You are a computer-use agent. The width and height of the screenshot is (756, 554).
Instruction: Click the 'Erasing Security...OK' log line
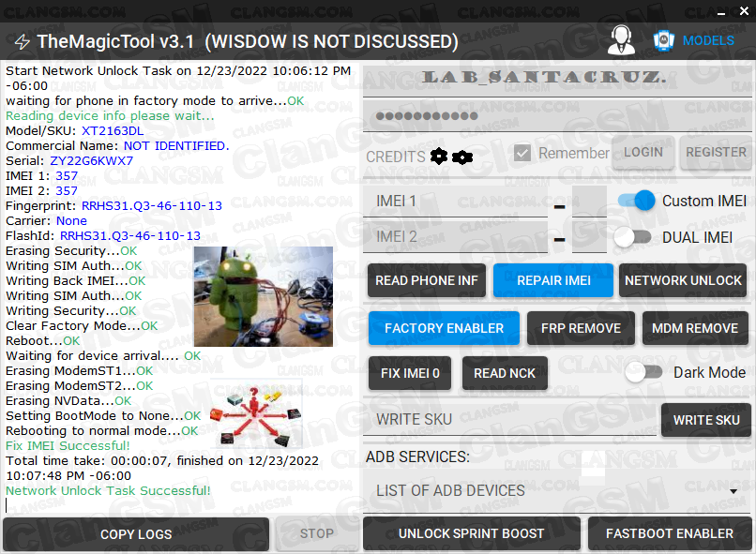point(71,251)
